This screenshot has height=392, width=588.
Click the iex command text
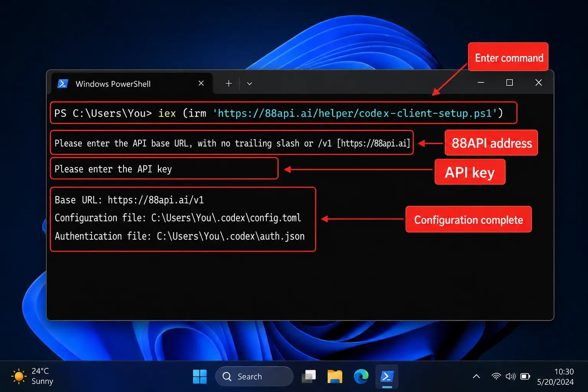(167, 113)
